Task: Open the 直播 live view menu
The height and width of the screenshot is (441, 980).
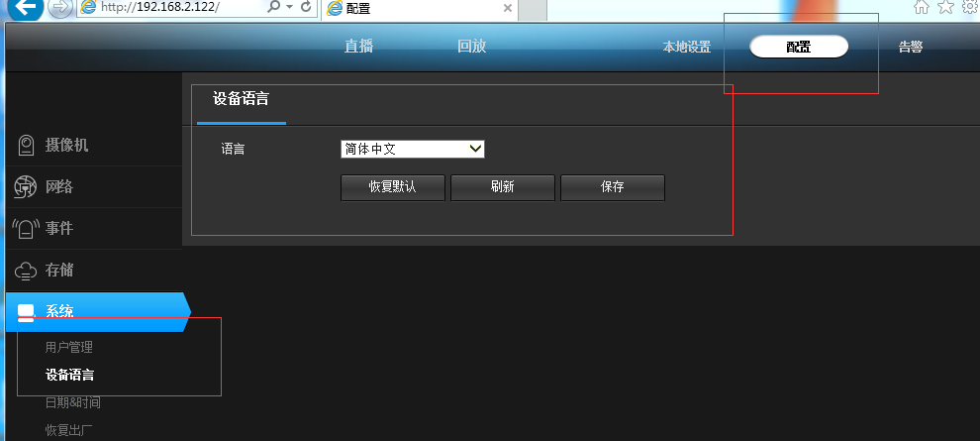Action: pos(358,47)
